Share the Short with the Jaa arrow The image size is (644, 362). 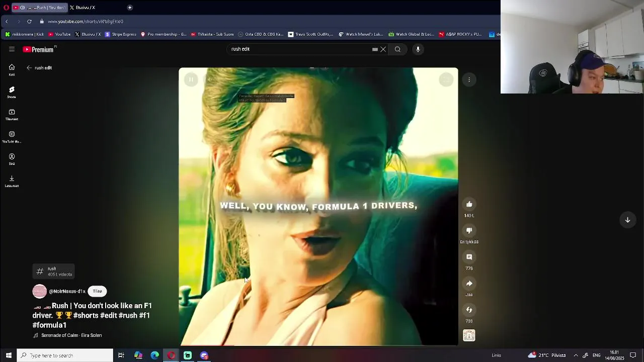click(469, 283)
